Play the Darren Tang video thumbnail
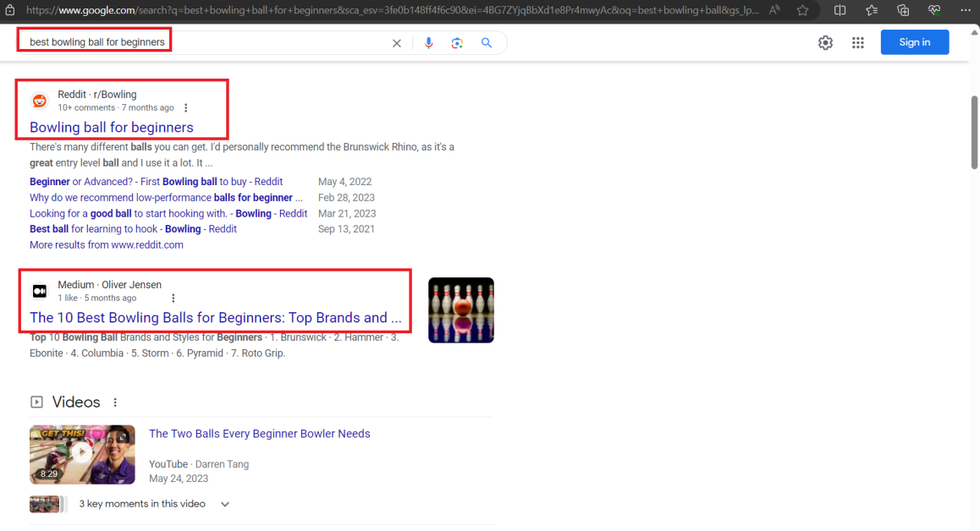Image resolution: width=980 pixels, height=531 pixels. click(x=82, y=455)
